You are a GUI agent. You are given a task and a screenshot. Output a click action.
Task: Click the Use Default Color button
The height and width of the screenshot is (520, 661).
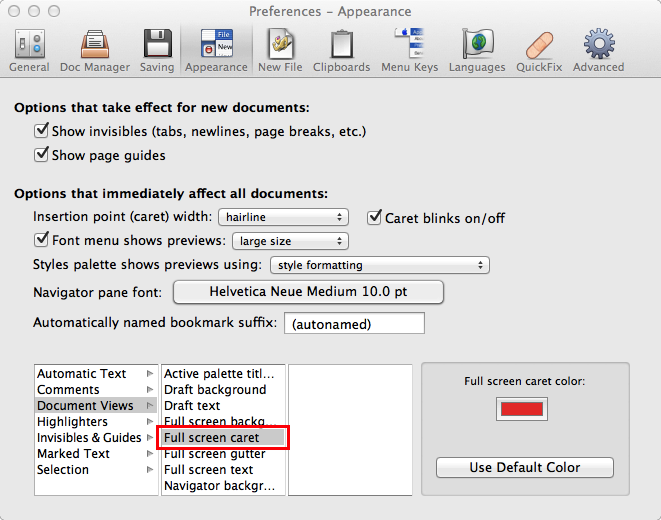click(525, 468)
